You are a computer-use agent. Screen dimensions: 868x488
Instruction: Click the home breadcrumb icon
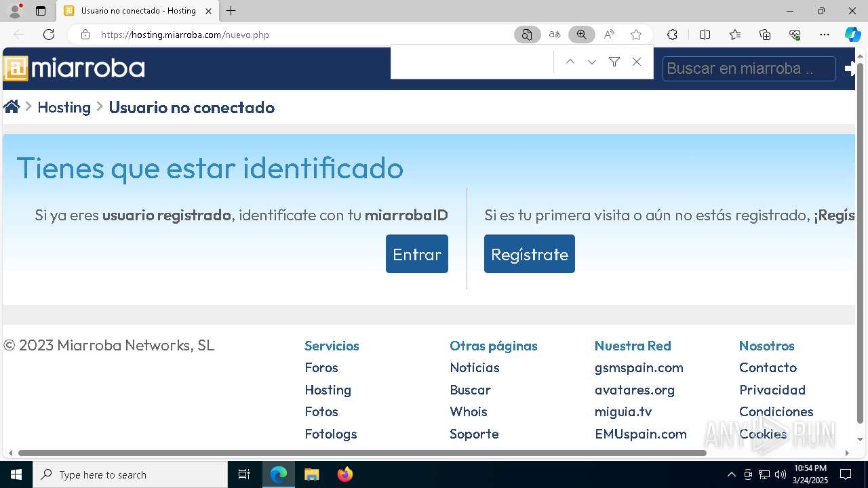(x=12, y=107)
